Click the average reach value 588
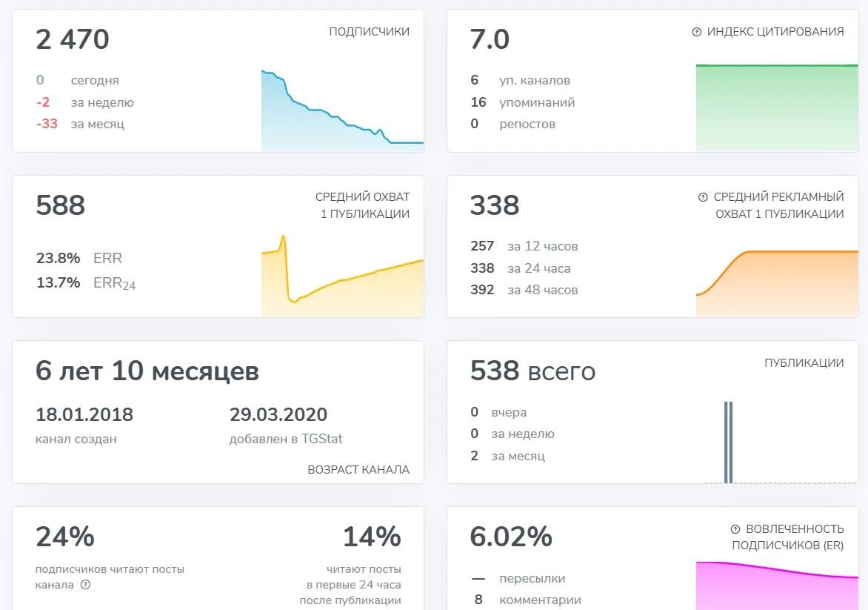The image size is (868, 610). coord(60,205)
